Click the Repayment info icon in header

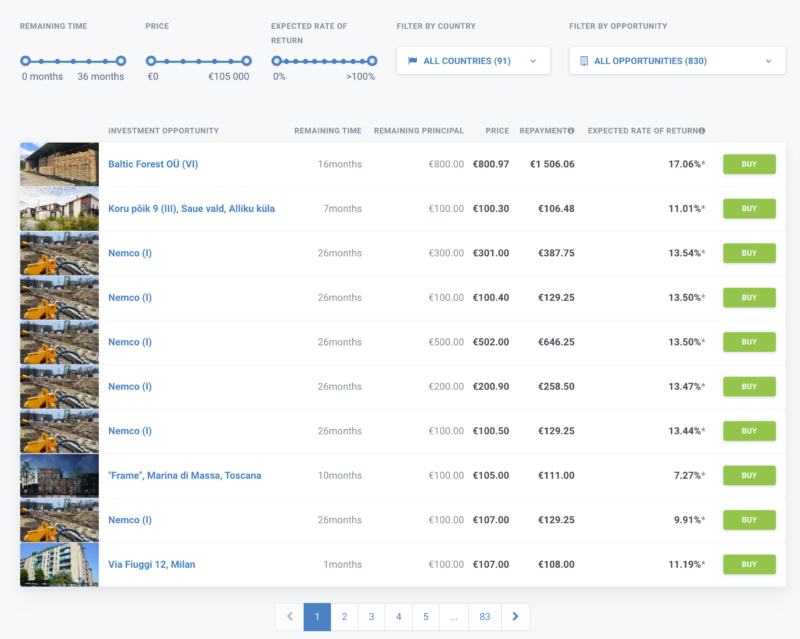click(571, 131)
